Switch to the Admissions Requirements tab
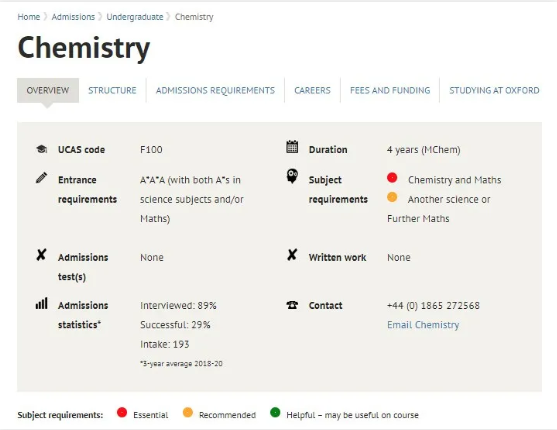This screenshot has width=557, height=430. click(x=215, y=90)
